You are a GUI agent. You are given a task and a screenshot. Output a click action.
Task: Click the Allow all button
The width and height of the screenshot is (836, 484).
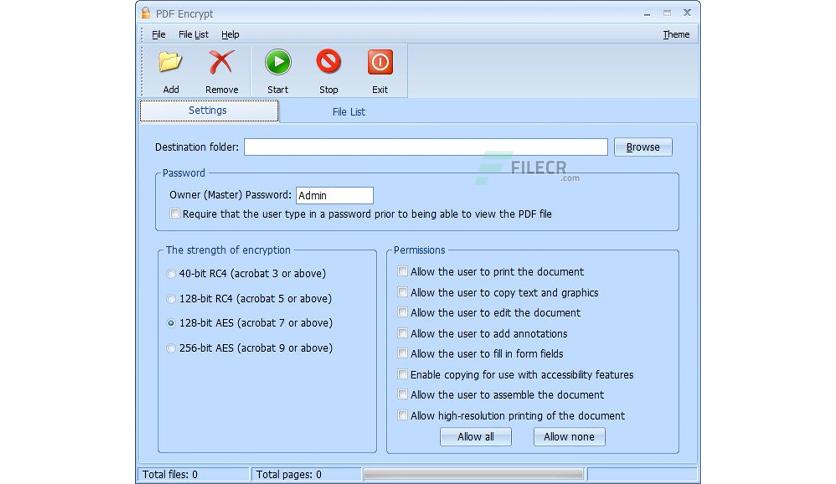pyautogui.click(x=476, y=437)
